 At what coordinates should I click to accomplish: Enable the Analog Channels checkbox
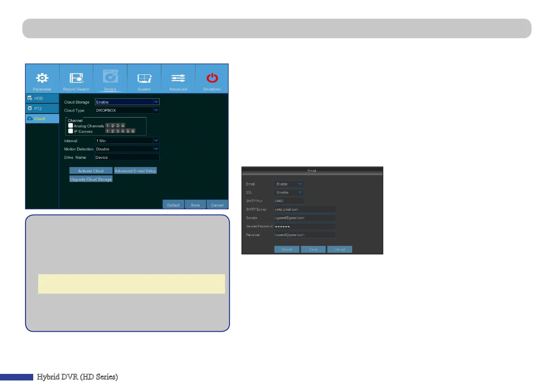[70, 126]
